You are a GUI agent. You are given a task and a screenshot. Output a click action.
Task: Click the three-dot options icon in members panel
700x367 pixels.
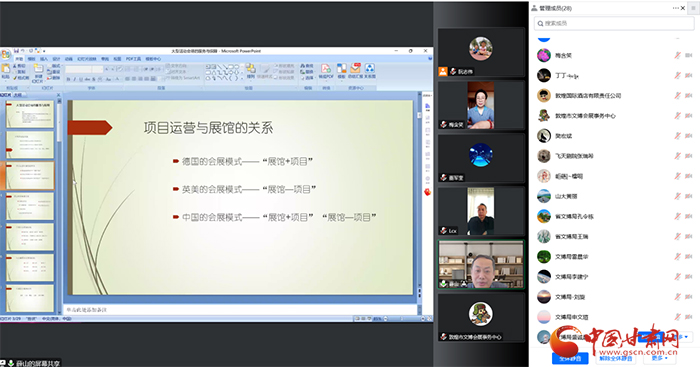(x=675, y=8)
